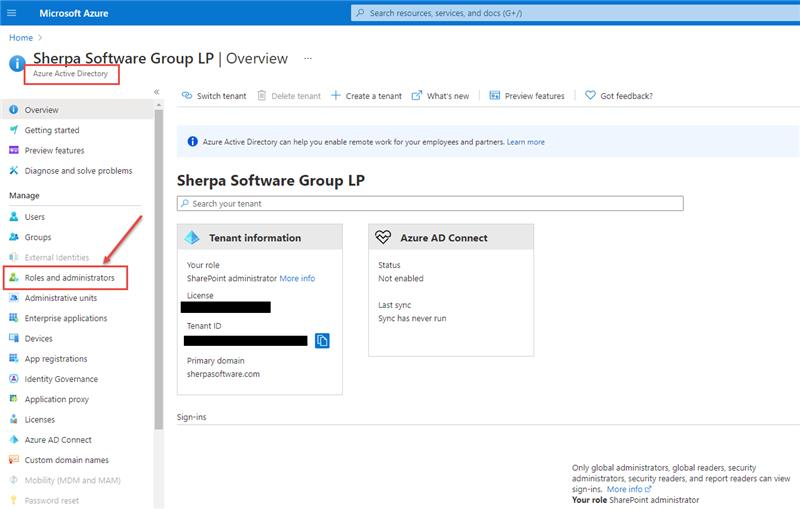This screenshot has height=509, width=800.
Task: Open Identity Governance section
Action: click(x=61, y=379)
